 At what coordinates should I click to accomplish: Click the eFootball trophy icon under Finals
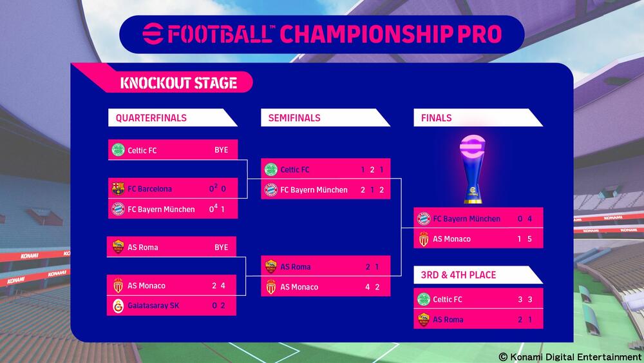(x=478, y=168)
